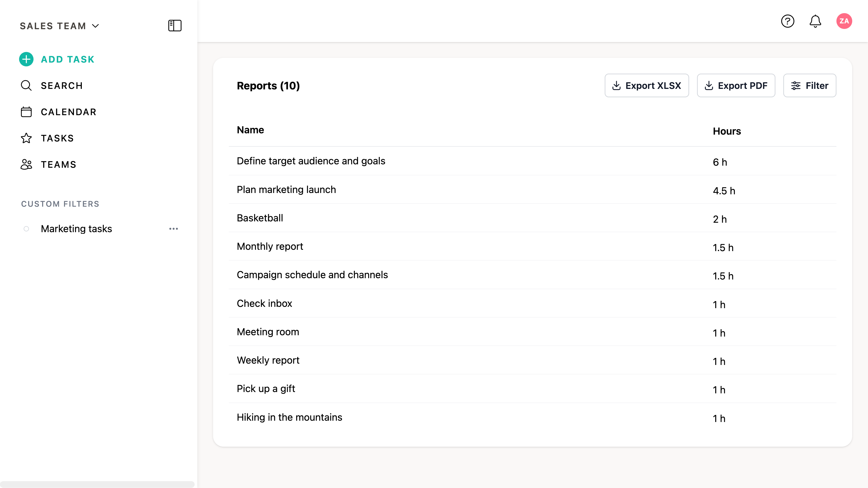This screenshot has height=488, width=868.
Task: Click the Search magnifier icon
Action: (26, 85)
